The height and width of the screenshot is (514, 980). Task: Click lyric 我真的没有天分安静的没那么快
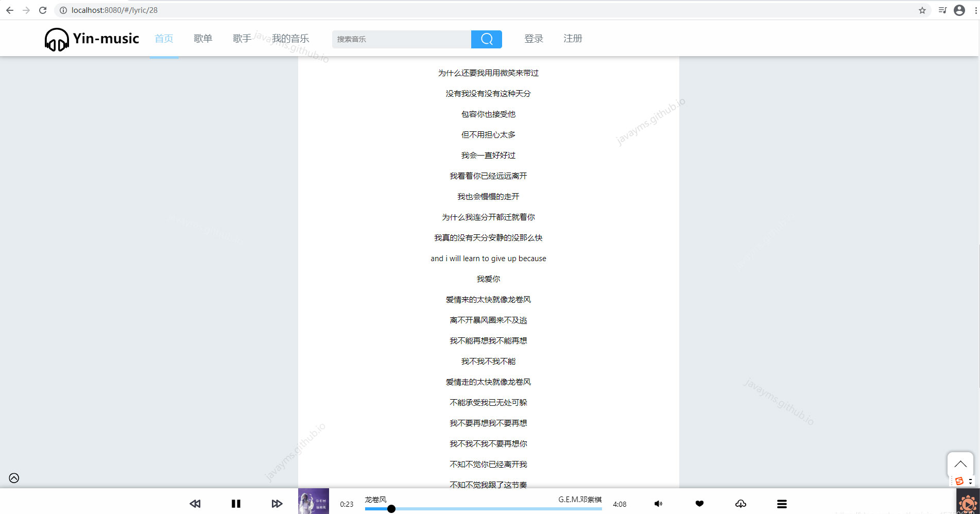pyautogui.click(x=488, y=238)
